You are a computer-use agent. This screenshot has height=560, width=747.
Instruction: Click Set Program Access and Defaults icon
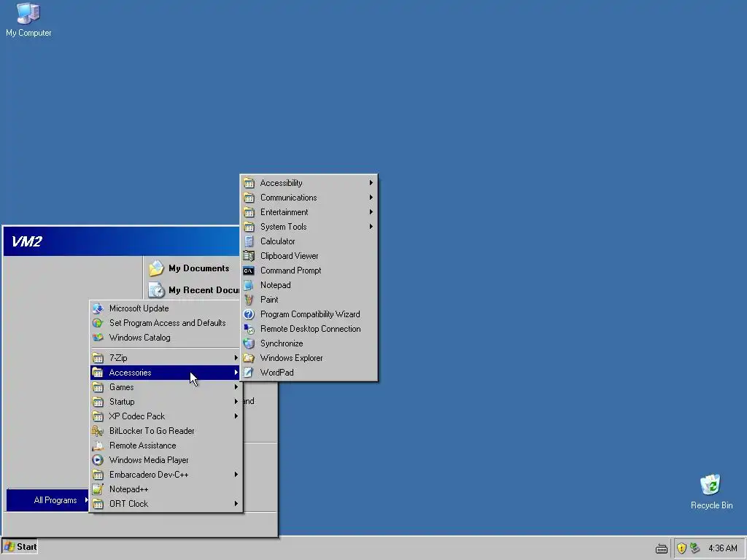coord(98,323)
